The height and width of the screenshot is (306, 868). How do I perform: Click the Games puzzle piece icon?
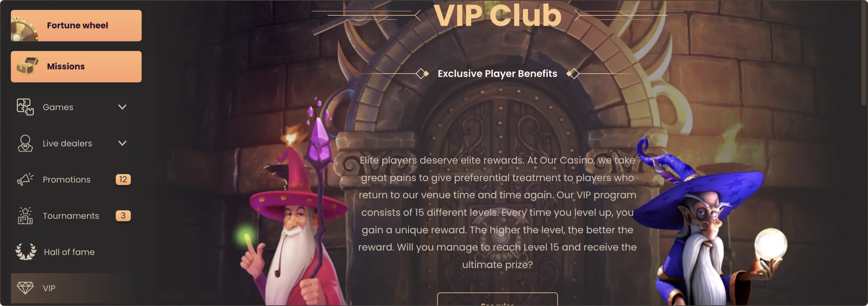tap(25, 107)
